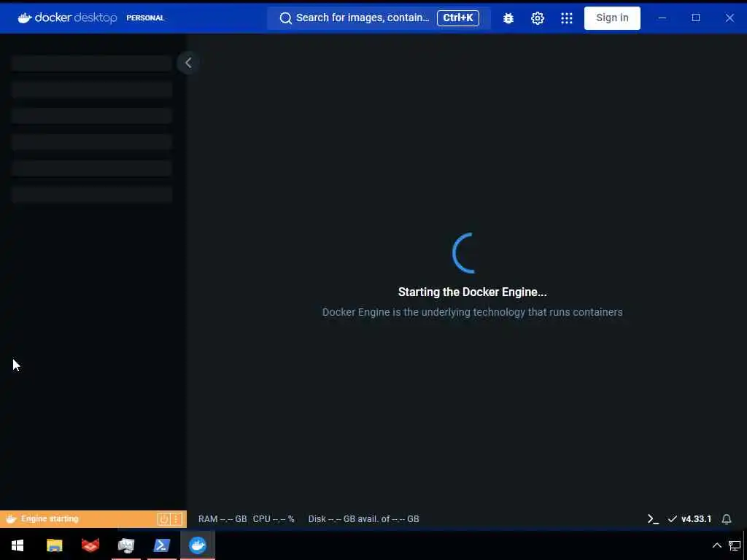Close the Docker Desktop window

pyautogui.click(x=729, y=18)
